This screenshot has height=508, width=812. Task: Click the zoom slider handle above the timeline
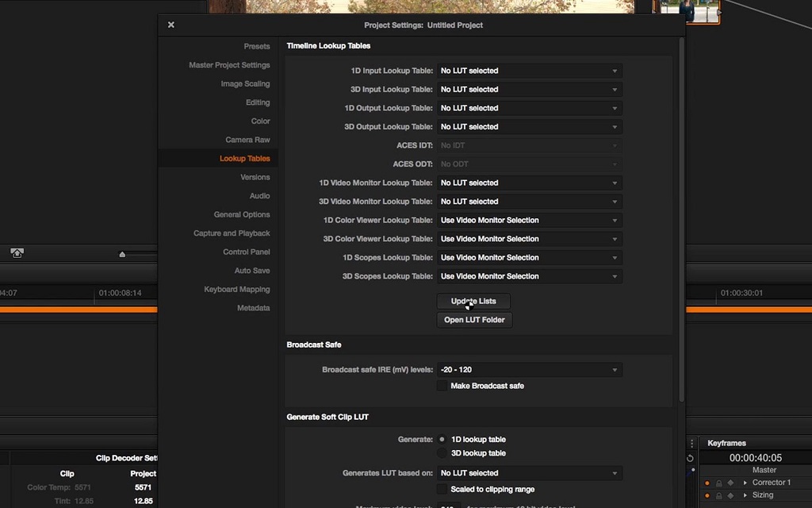pos(122,254)
